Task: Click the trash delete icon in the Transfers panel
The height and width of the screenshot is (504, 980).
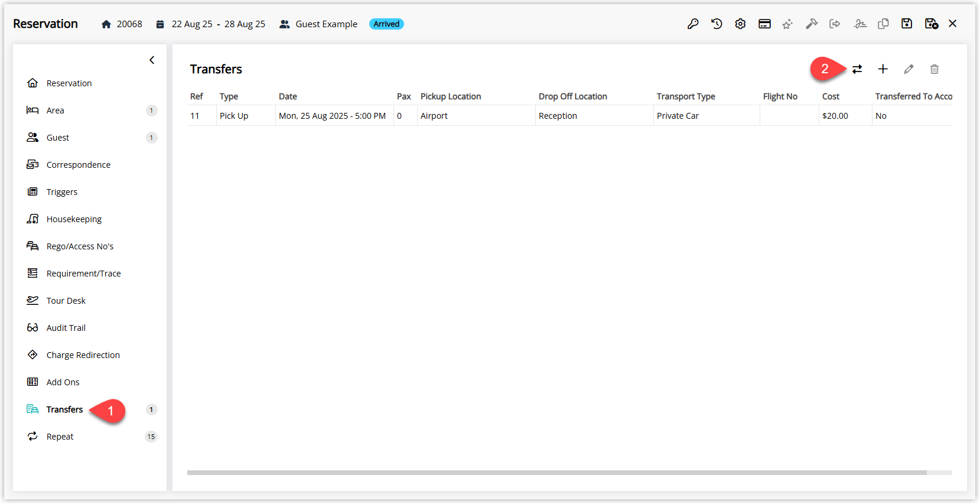Action: pyautogui.click(x=935, y=69)
